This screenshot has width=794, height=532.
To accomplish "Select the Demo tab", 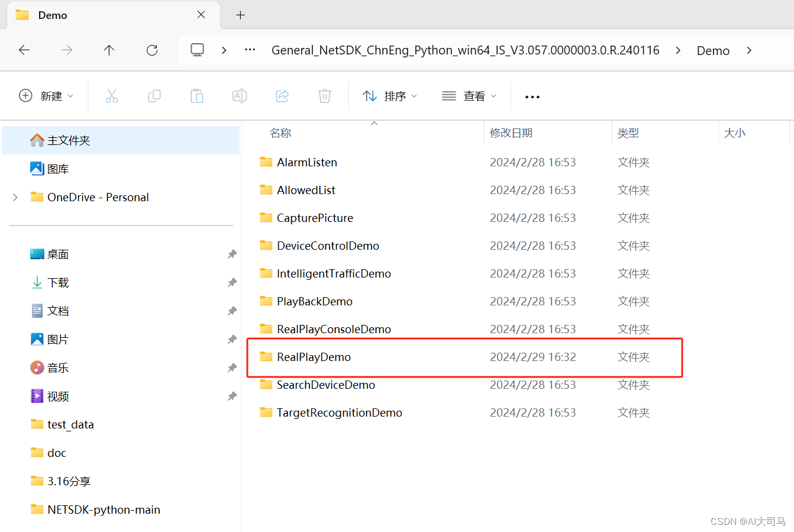I will tap(114, 15).
